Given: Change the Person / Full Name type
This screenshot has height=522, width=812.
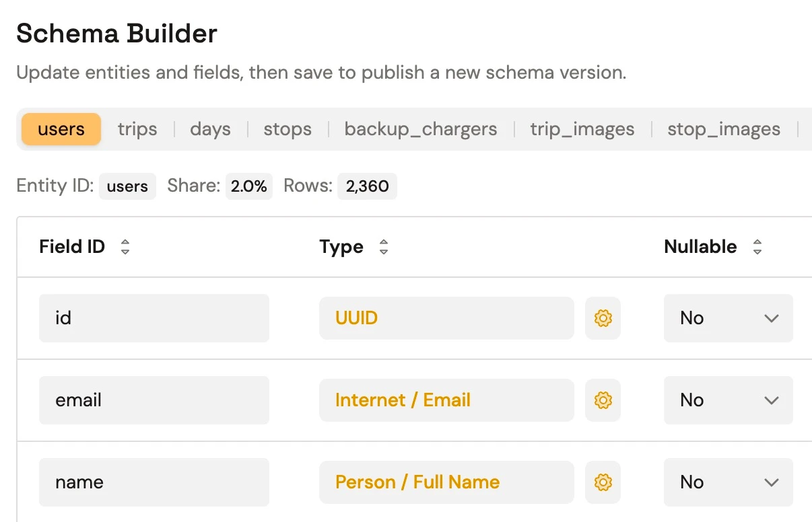Looking at the screenshot, I should pyautogui.click(x=446, y=482).
